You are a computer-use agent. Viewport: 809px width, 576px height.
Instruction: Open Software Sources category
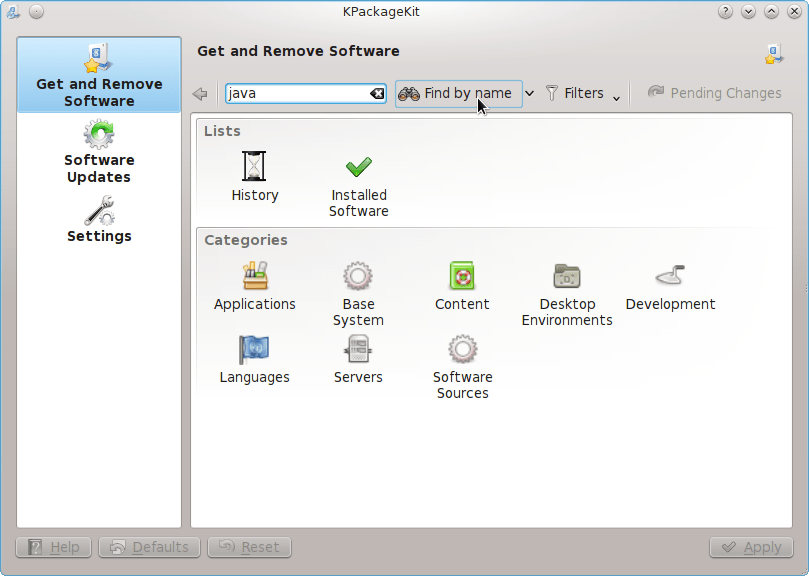pyautogui.click(x=462, y=367)
